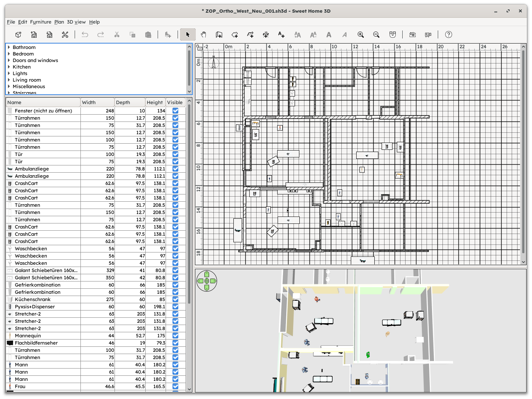This screenshot has width=532, height=399.
Task: Expand the Doors and windows category
Action: [x=9, y=60]
